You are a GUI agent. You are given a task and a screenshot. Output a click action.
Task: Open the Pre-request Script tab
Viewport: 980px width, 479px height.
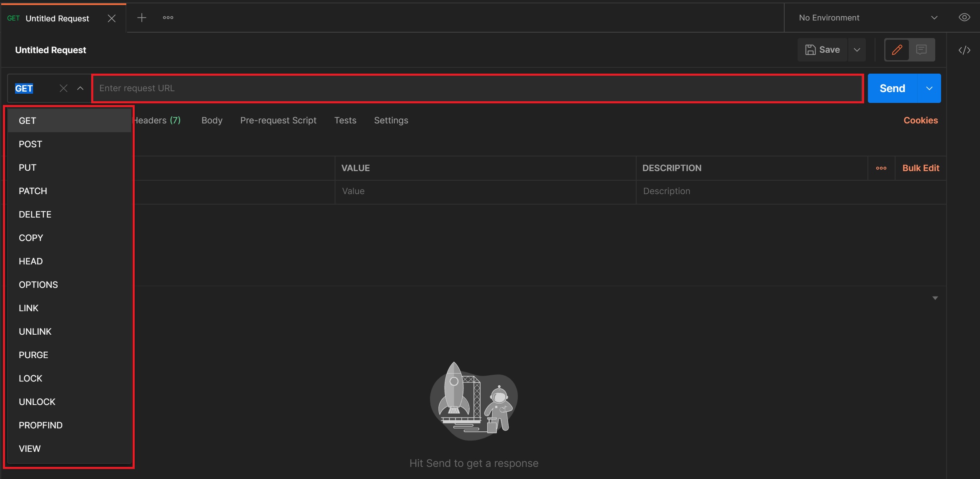pos(278,120)
